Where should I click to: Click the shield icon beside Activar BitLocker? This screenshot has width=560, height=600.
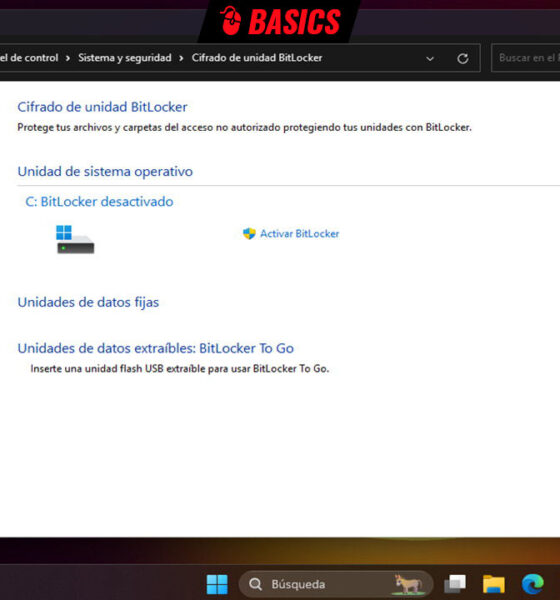249,233
